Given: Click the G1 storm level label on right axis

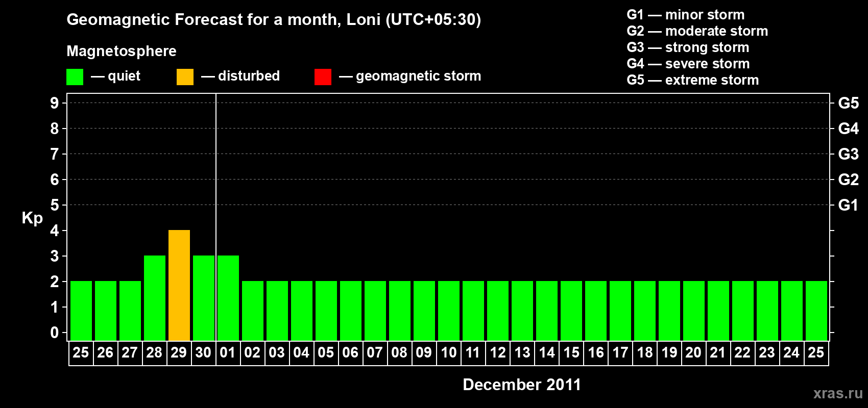Looking at the screenshot, I should coord(849,205).
